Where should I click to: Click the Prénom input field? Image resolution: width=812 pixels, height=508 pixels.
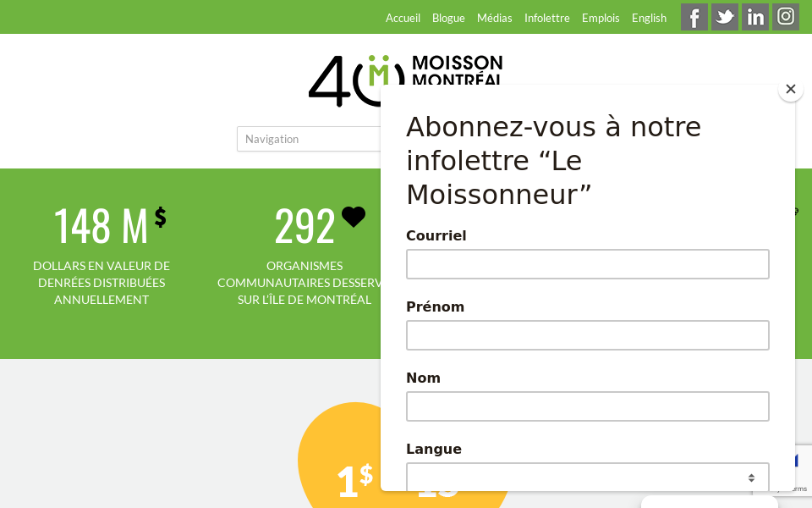[x=588, y=335]
